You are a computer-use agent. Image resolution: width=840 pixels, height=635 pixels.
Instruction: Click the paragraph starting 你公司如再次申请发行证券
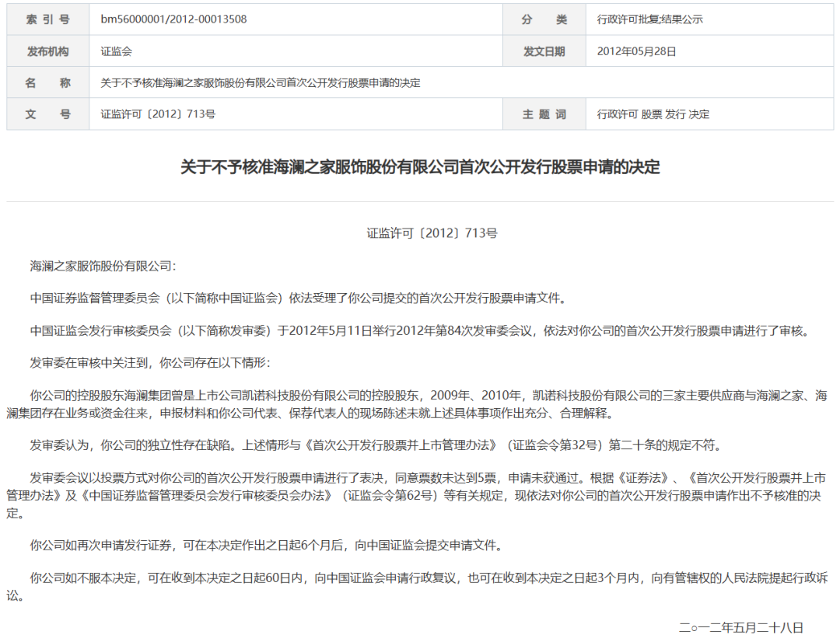point(266,545)
